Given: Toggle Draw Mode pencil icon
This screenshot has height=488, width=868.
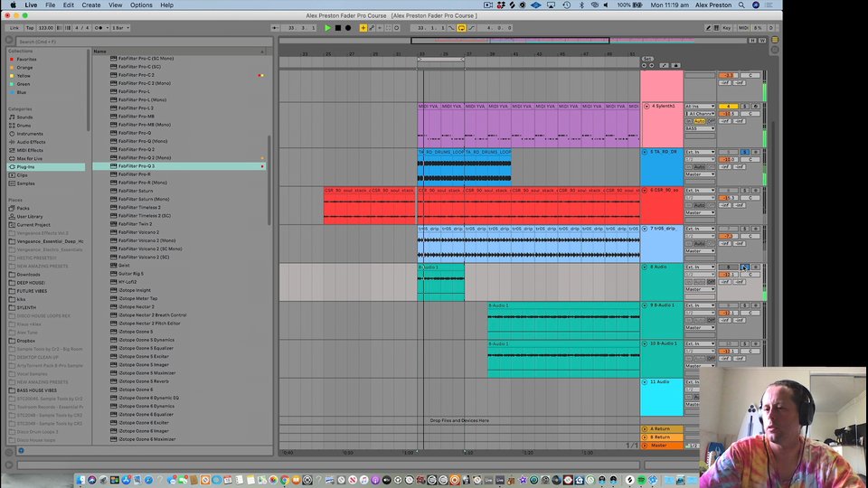Looking at the screenshot, I should point(708,28).
